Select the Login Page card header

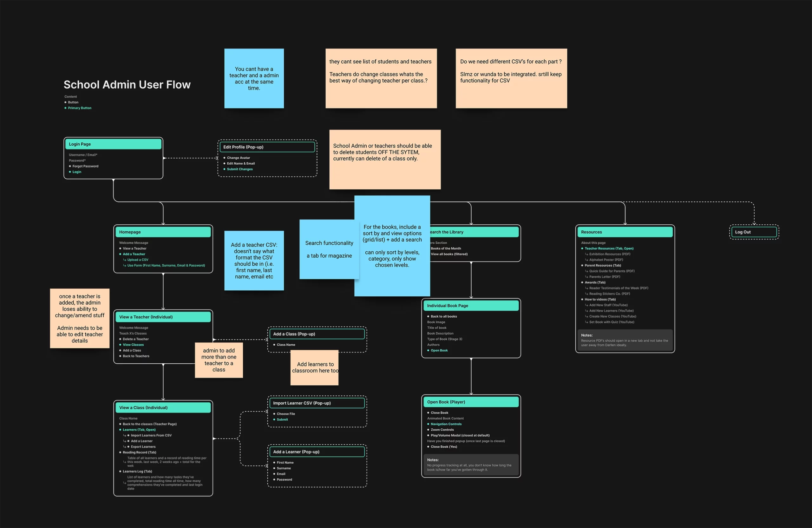tap(113, 144)
